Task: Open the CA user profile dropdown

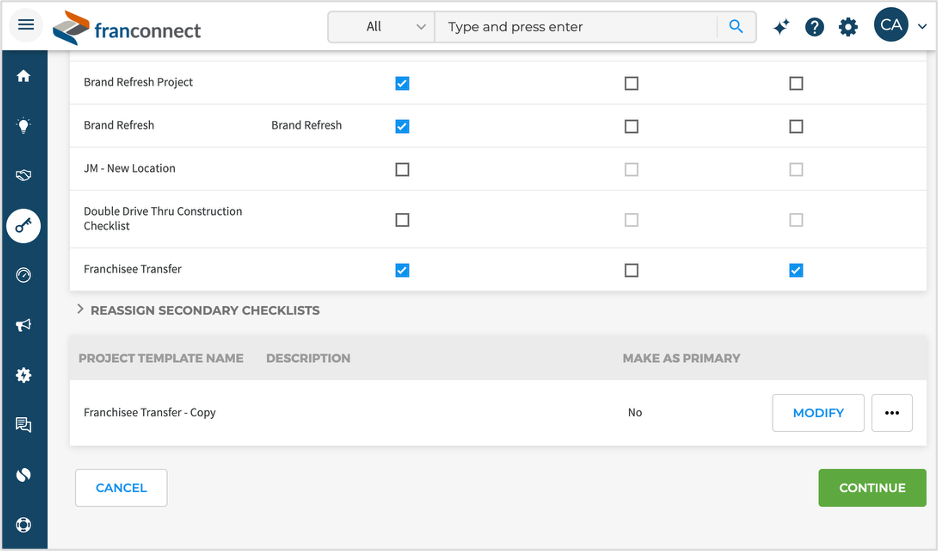Action: pos(901,26)
